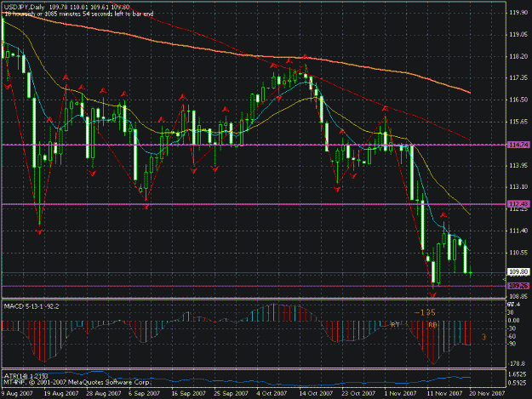The width and height of the screenshot is (532, 399).
Task: Click the current price label 109.80
Action: (518, 272)
